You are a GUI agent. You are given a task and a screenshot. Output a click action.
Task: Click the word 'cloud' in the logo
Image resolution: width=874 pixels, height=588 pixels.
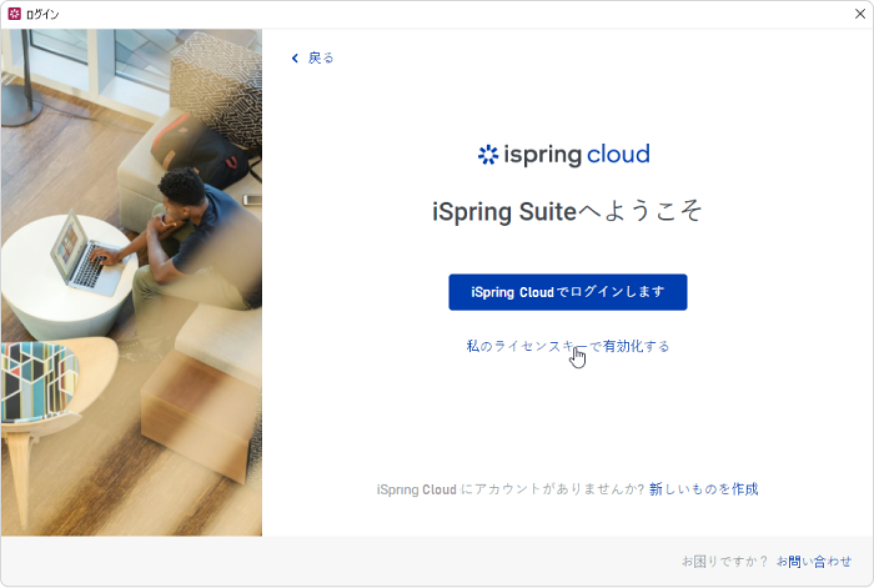pos(618,154)
